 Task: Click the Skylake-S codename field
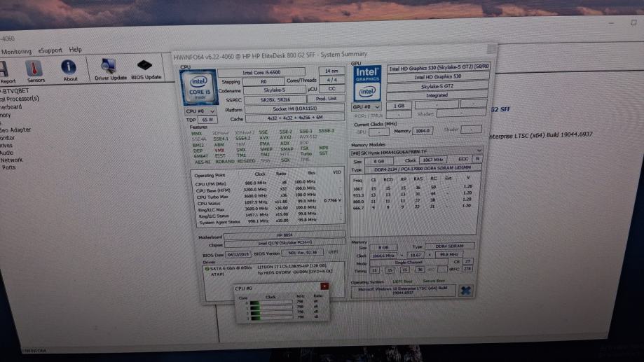coord(274,90)
